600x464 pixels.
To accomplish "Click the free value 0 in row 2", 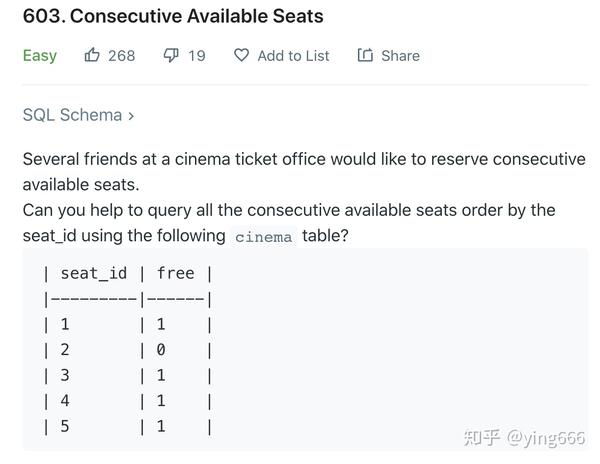I will click(161, 349).
